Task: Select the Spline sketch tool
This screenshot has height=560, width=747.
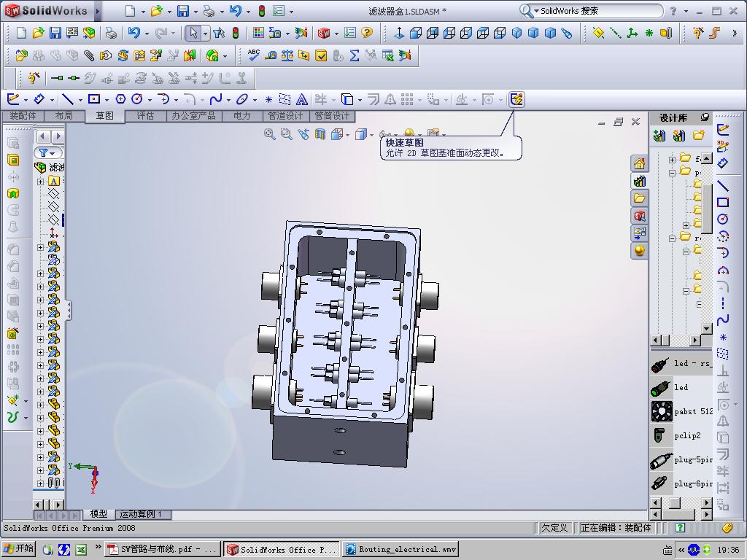Action: point(216,99)
